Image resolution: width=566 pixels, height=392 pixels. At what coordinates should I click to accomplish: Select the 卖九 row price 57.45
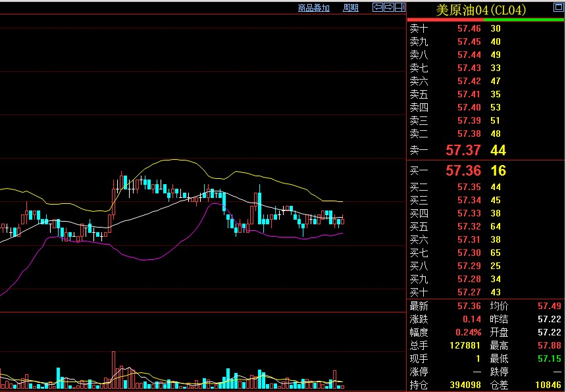[469, 42]
